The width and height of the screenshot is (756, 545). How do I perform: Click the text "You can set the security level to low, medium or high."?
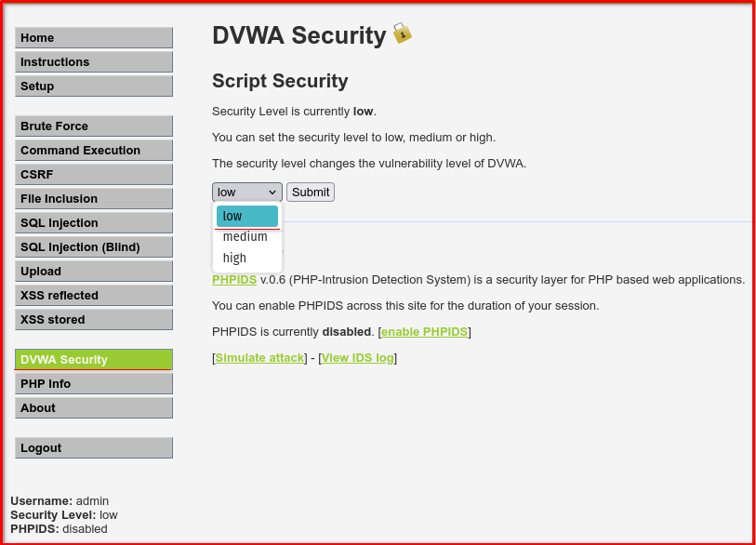coord(354,138)
